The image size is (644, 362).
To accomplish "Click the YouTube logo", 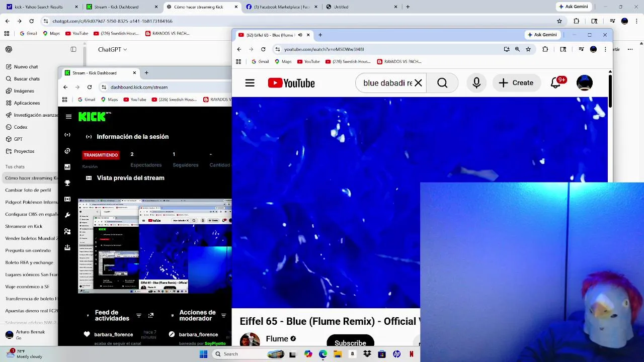I will (291, 83).
